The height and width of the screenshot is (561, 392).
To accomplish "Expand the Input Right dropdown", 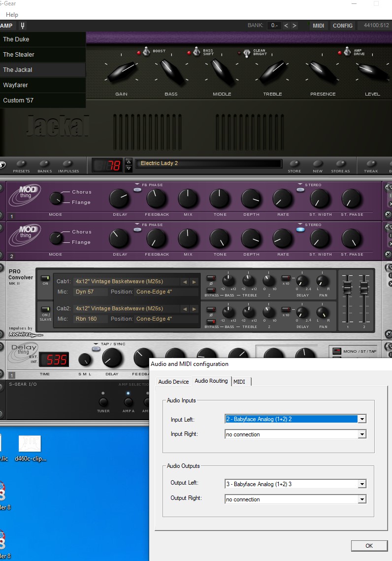I will click(x=362, y=434).
